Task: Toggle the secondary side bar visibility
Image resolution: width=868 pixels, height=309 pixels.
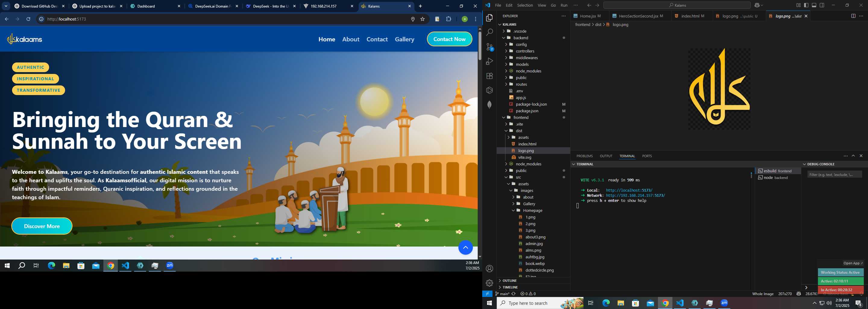Action: 822,5
